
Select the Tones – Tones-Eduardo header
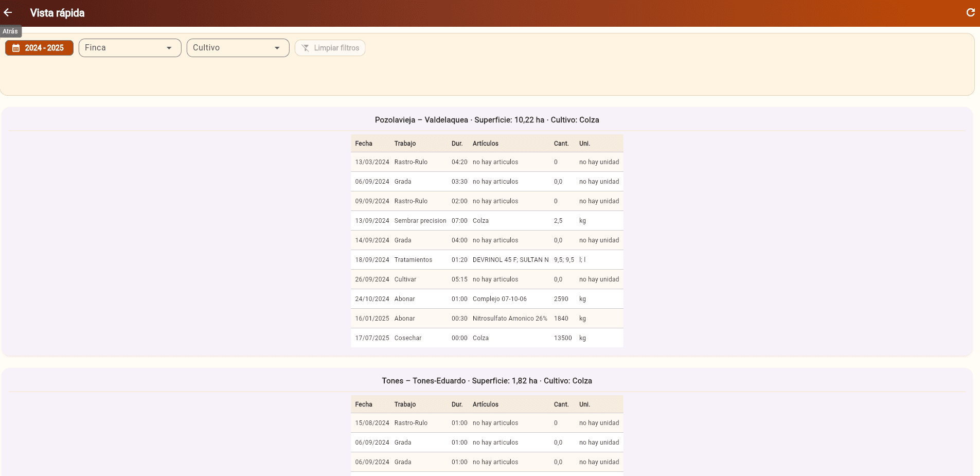point(486,381)
